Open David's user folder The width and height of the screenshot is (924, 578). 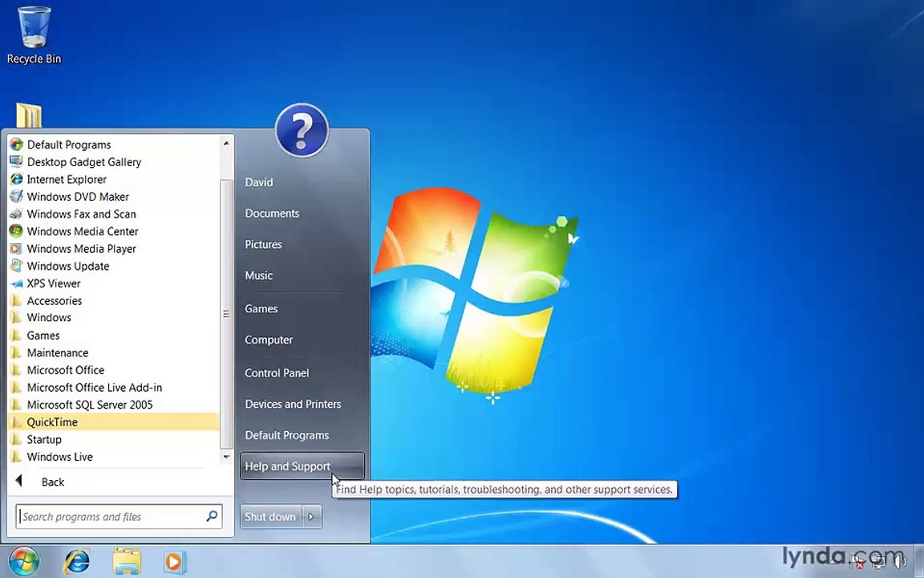coord(259,182)
